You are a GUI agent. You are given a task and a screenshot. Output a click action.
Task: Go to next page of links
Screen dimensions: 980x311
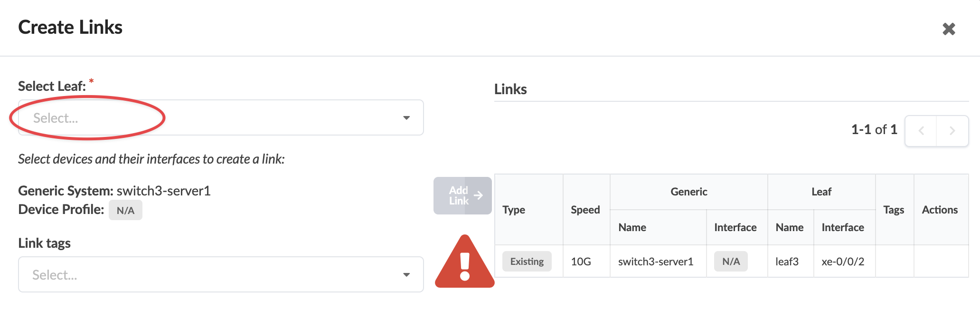tap(952, 131)
